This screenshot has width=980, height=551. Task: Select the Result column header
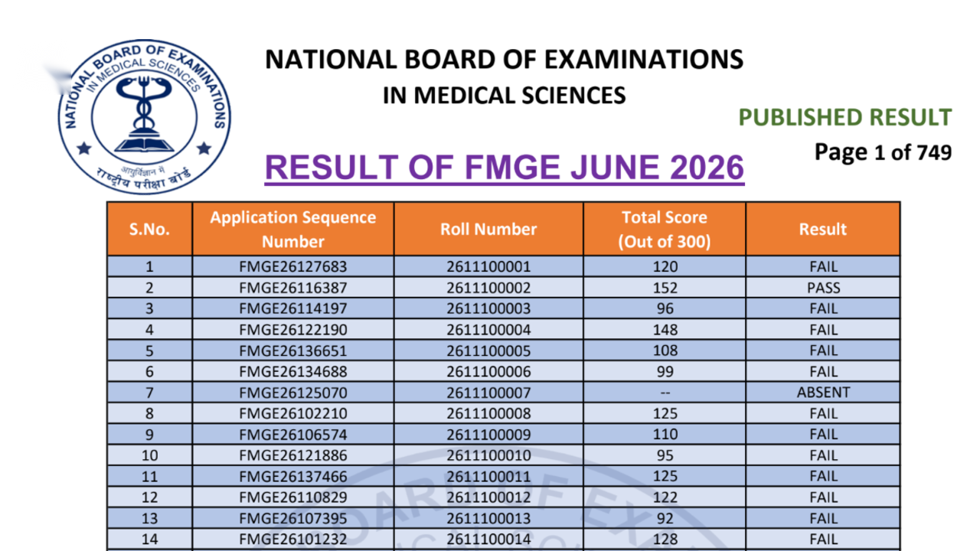point(823,229)
